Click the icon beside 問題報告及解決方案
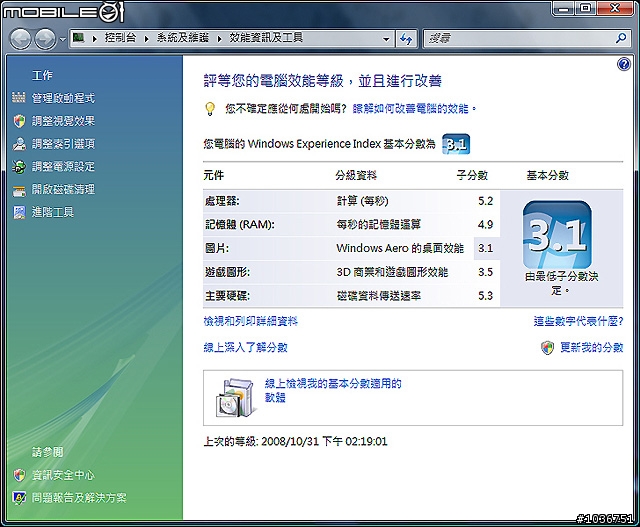This screenshot has height=527, width=640. click(x=19, y=498)
